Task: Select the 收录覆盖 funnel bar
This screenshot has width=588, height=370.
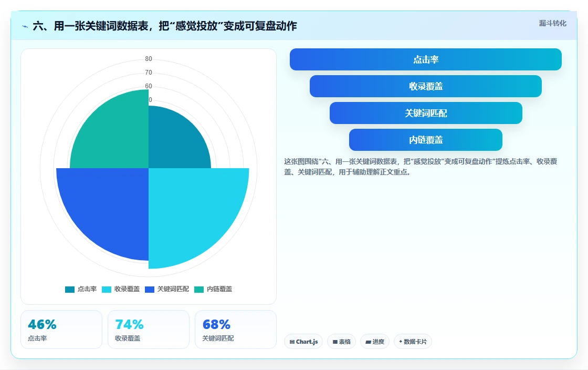Action: click(x=426, y=86)
